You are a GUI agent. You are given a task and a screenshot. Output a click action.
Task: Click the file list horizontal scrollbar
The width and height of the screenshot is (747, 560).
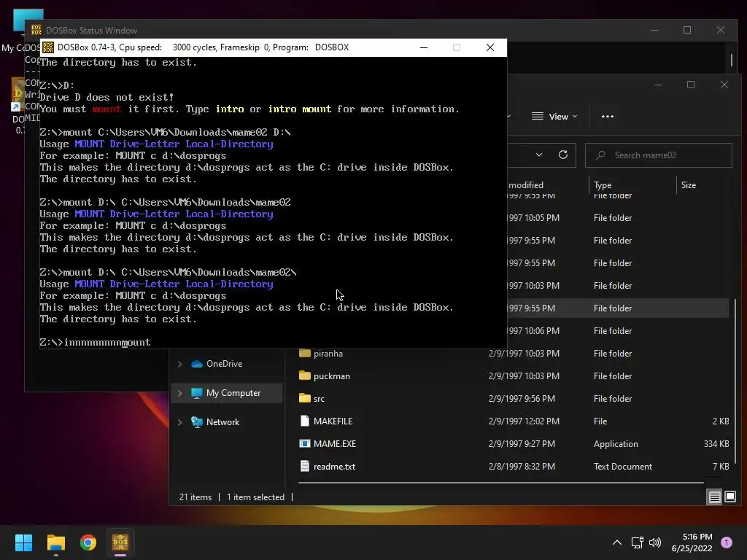point(500,483)
